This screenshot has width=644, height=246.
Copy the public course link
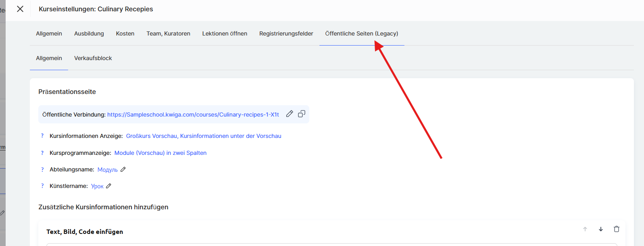(302, 114)
